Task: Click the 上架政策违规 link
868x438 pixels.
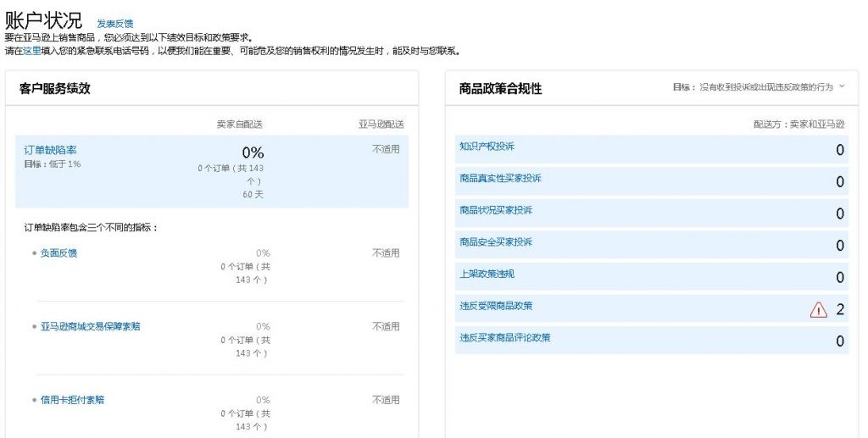Action: pyautogui.click(x=487, y=274)
